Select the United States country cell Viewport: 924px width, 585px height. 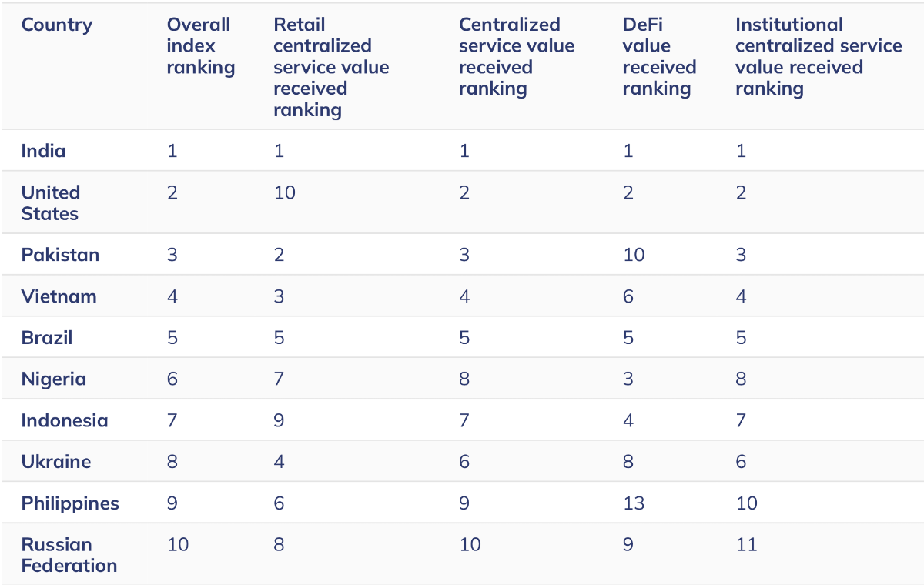pos(50,202)
